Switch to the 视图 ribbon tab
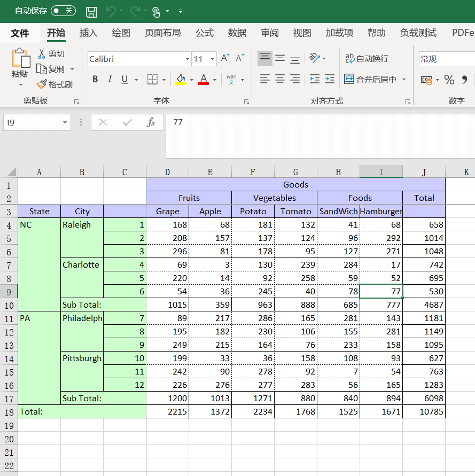Viewport: 475px width, 476px height. tap(302, 33)
